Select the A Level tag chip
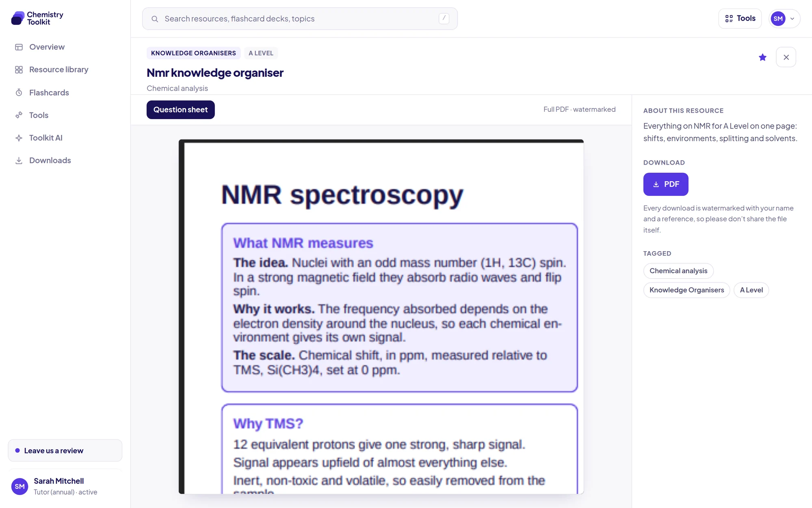This screenshot has height=508, width=812. tap(751, 290)
